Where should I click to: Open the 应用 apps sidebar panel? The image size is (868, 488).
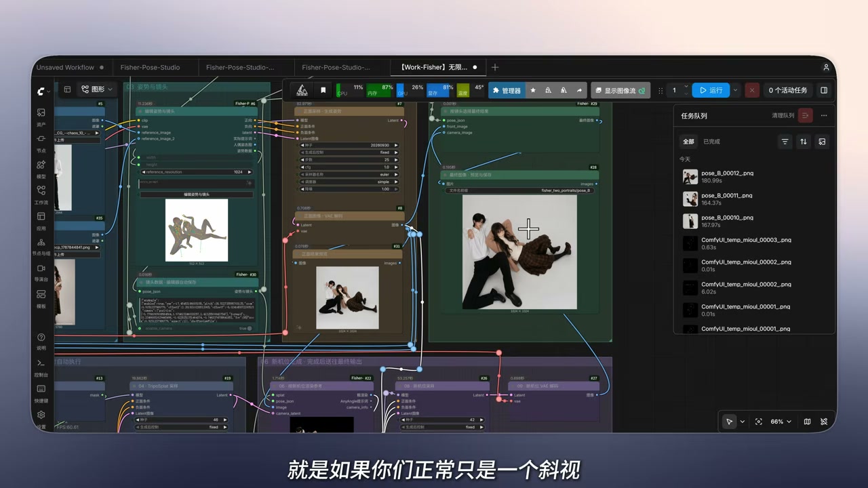pyautogui.click(x=41, y=220)
